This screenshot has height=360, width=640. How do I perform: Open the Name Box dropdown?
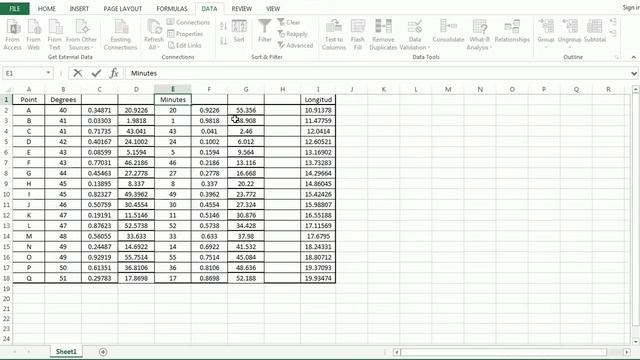coord(48,73)
